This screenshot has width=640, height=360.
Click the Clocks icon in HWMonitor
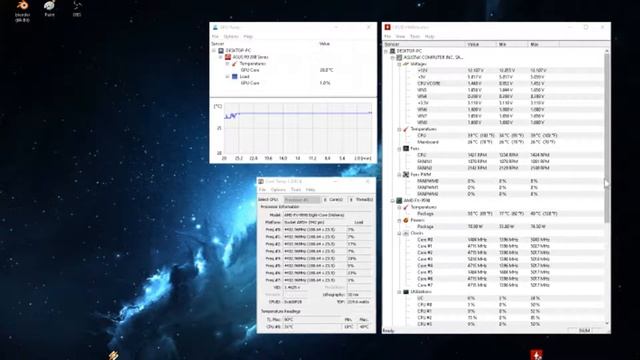click(406, 233)
